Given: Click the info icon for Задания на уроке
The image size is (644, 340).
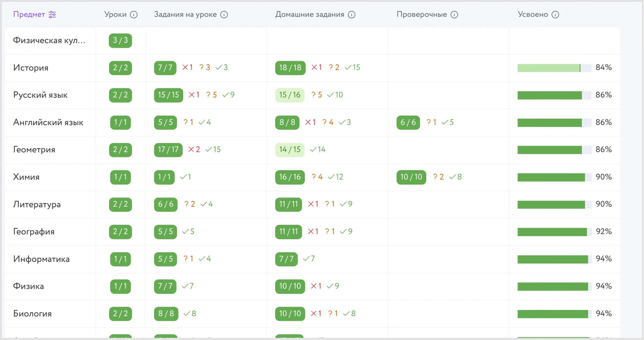Looking at the screenshot, I should [225, 14].
